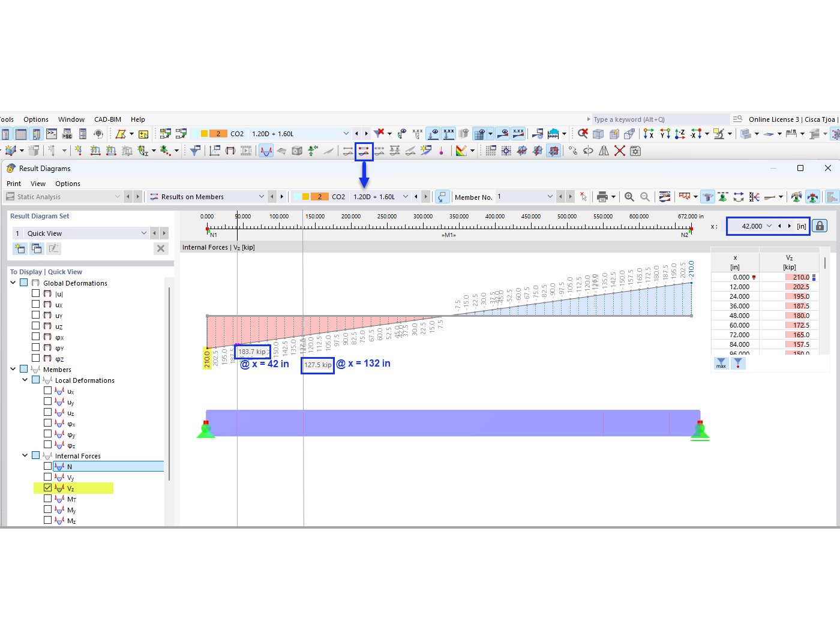Collapse the Internal Forces tree branch
This screenshot has height=630, width=840.
[25, 455]
